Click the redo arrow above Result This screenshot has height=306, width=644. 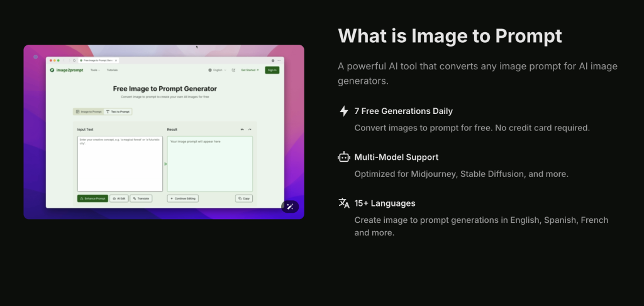click(x=250, y=129)
